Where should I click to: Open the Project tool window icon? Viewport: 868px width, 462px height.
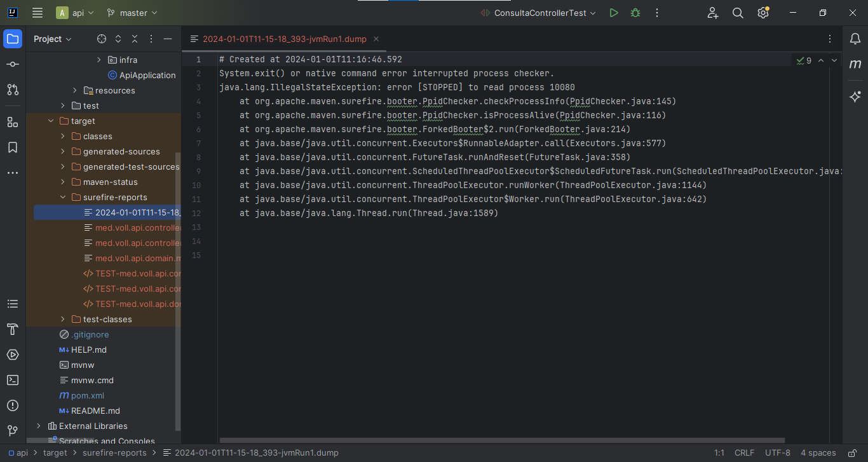(x=13, y=39)
